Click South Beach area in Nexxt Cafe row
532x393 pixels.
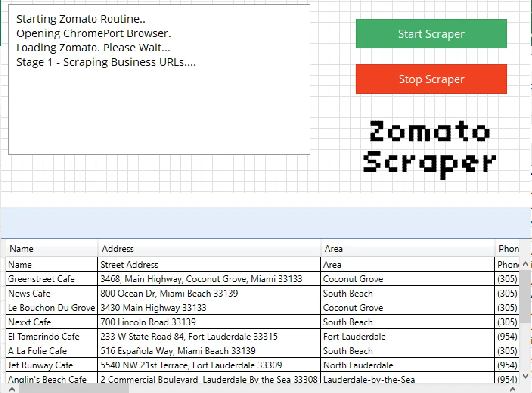coord(408,322)
